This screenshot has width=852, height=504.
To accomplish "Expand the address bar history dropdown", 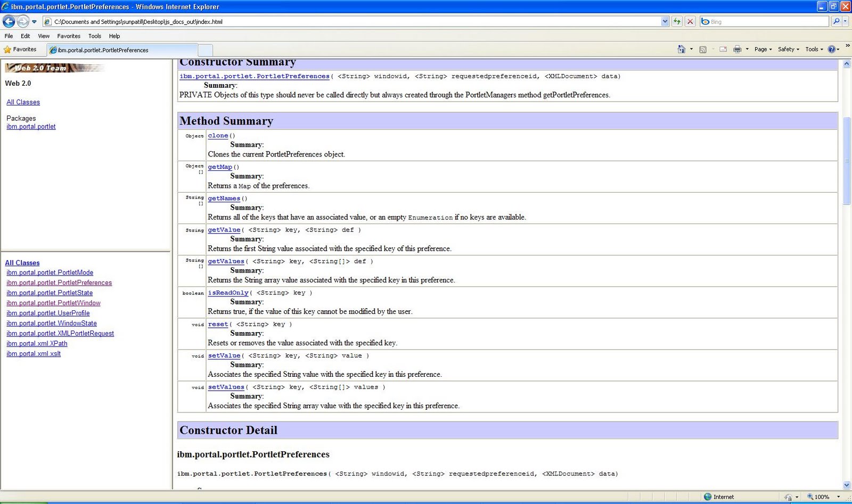I will [665, 21].
